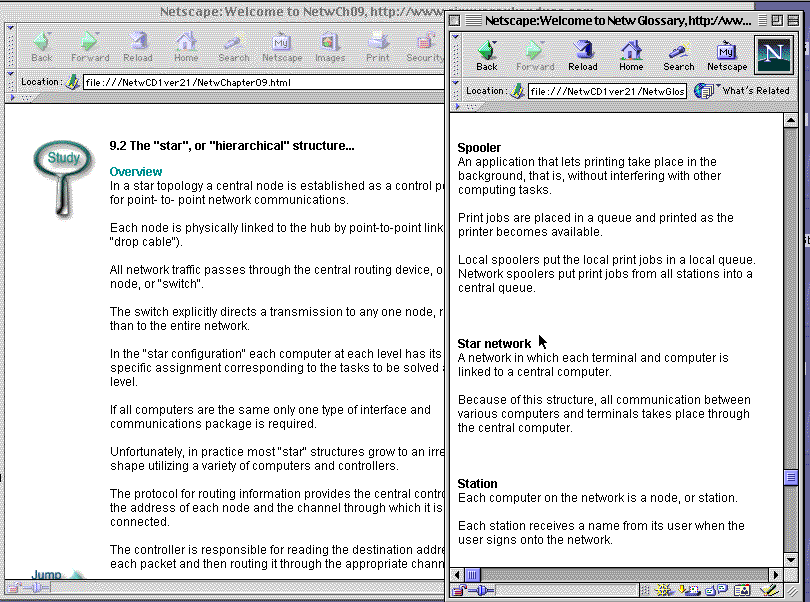
Task: Click the Chapter 09 Location bookmark icon
Action: click(x=72, y=82)
